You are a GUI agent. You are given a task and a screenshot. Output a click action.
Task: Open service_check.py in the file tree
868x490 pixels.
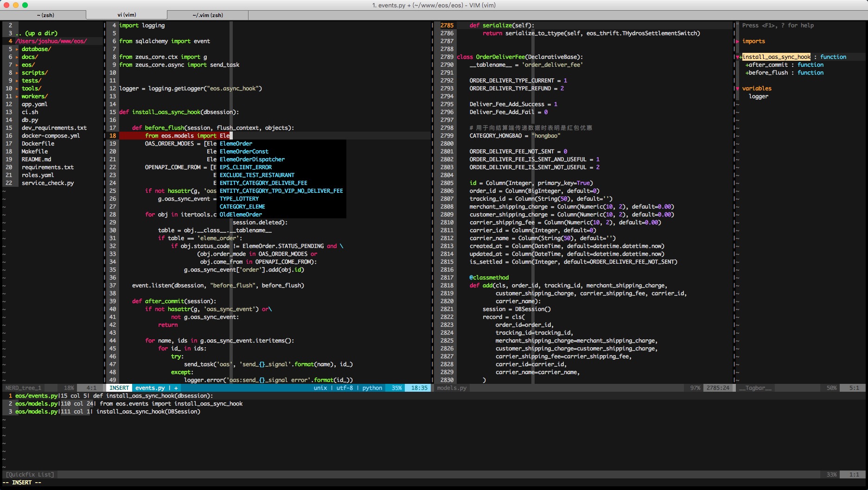point(47,183)
